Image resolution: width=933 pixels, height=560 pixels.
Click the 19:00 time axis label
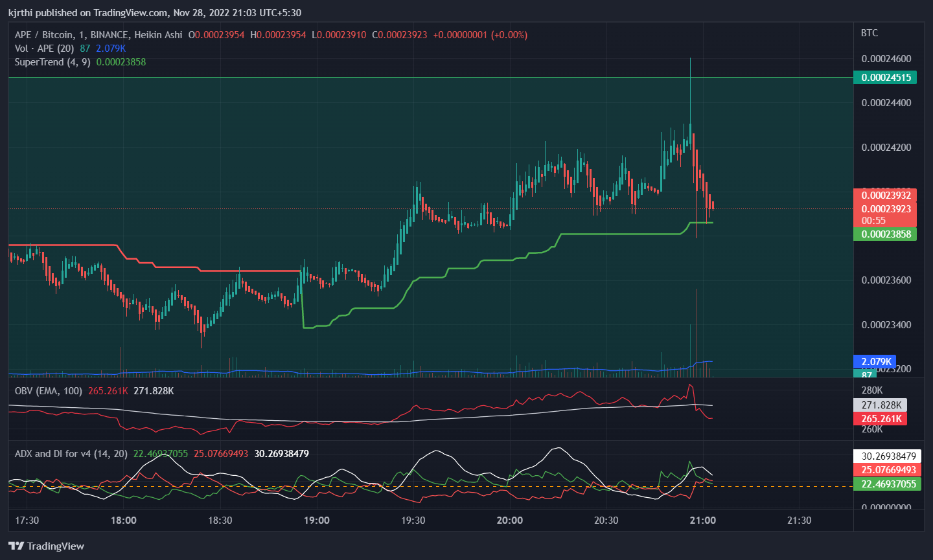click(317, 521)
